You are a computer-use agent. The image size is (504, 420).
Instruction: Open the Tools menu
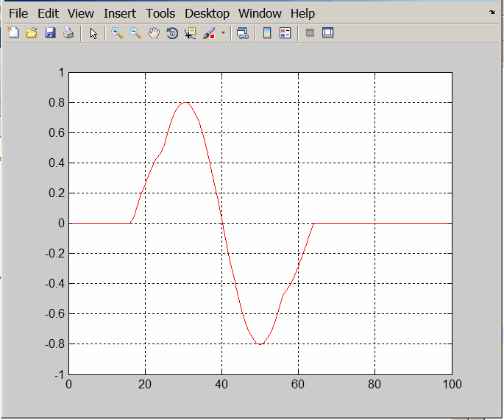tap(160, 13)
